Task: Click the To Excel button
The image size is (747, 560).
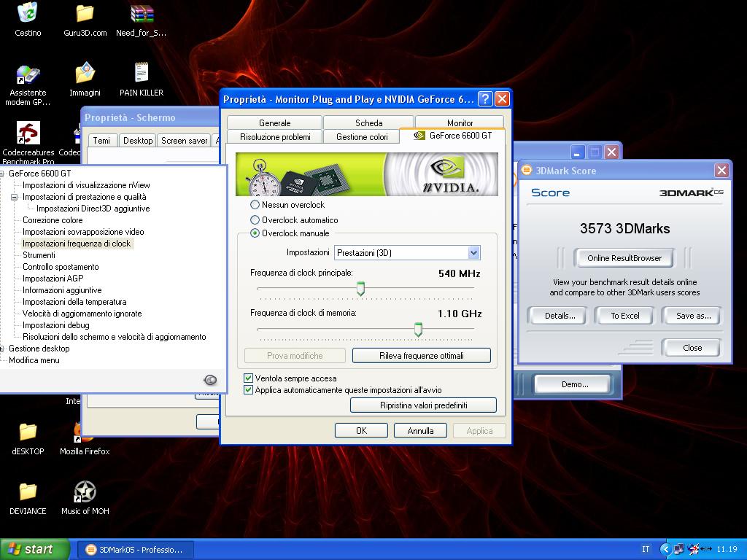Action: [x=625, y=316]
